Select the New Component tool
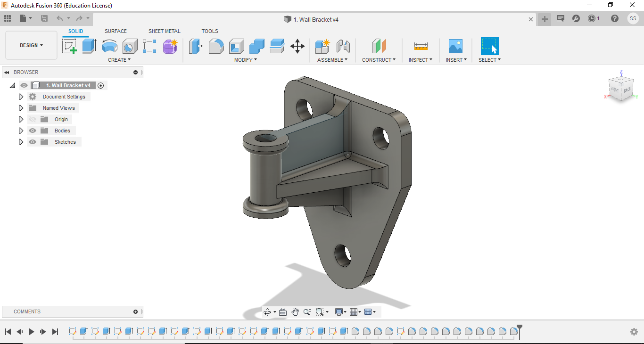 point(323,46)
